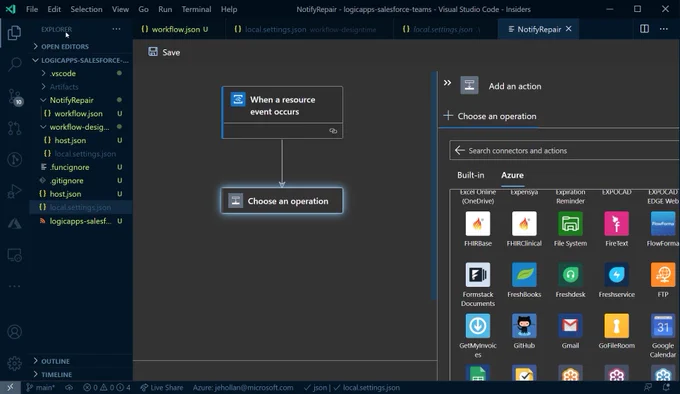Open editor More Actions ellipsis
Viewport: 680px width, 394px height.
[664, 29]
